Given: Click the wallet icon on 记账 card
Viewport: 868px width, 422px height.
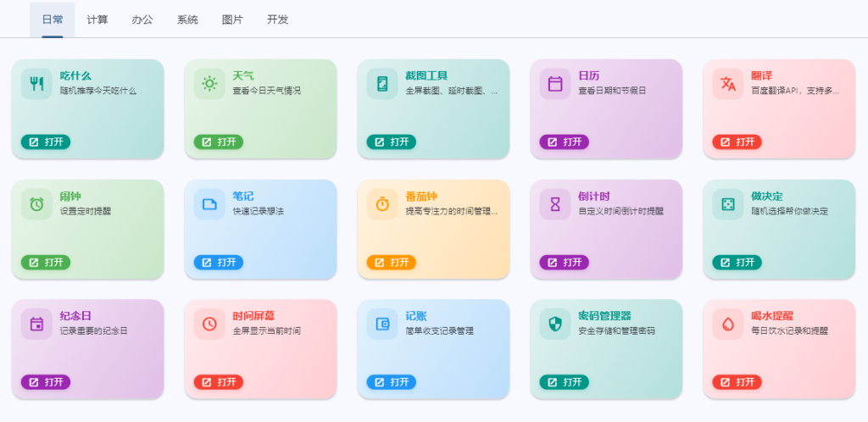Looking at the screenshot, I should (382, 324).
